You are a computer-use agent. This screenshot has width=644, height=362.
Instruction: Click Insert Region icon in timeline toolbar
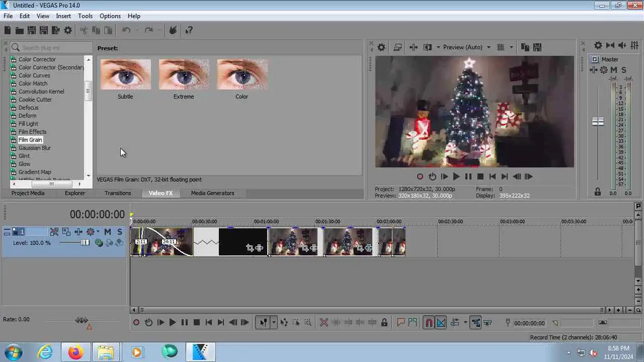point(413,323)
